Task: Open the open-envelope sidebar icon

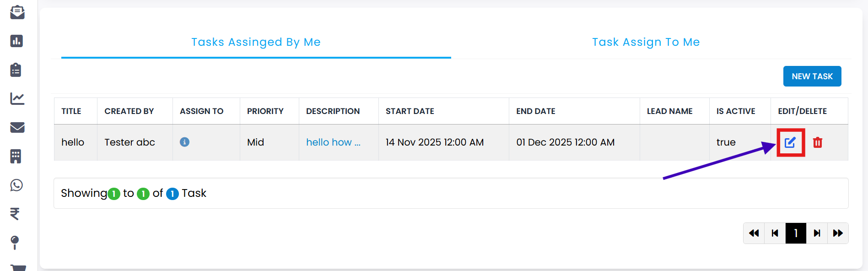Action: coord(17,12)
